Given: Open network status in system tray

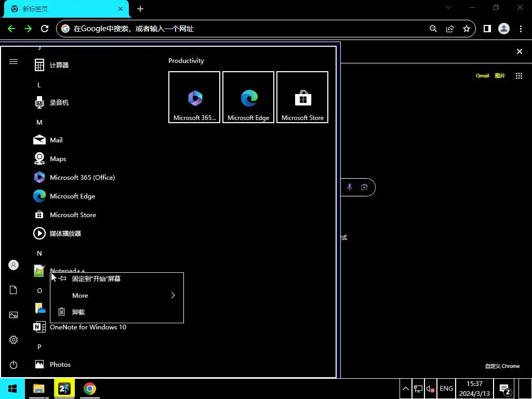Looking at the screenshot, I should pyautogui.click(x=418, y=389).
